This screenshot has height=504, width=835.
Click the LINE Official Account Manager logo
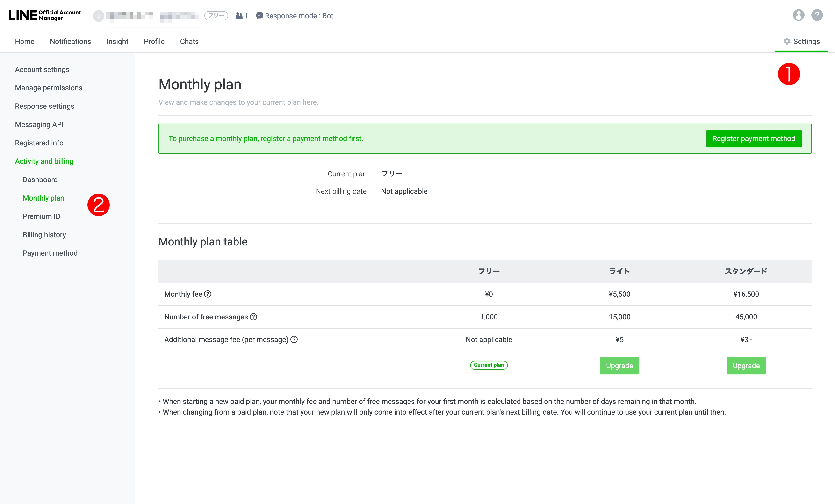(45, 15)
